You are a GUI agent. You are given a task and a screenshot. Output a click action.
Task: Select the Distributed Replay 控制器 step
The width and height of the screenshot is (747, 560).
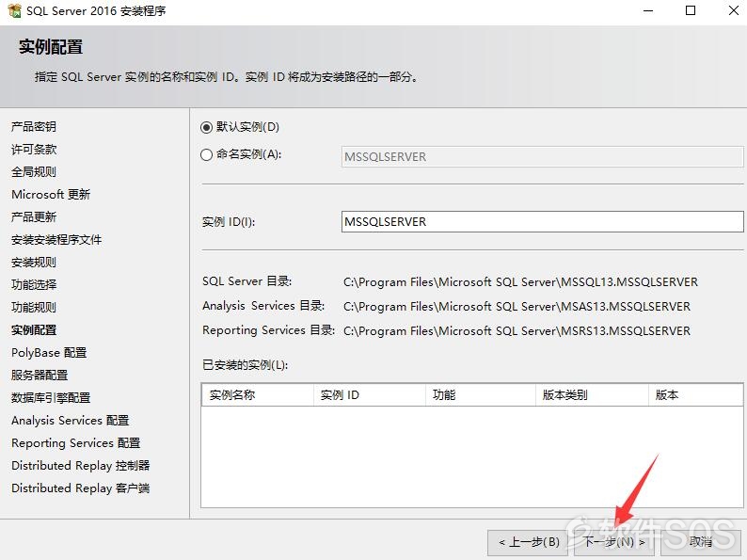(80, 466)
